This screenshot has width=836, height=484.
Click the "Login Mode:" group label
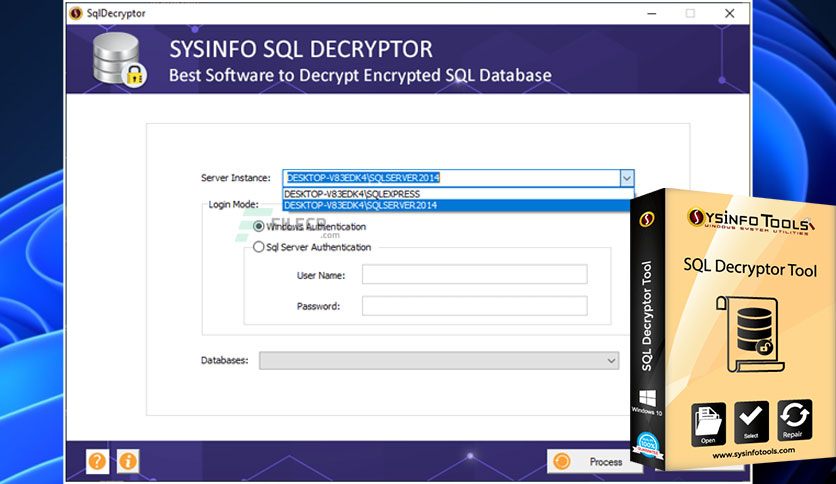[x=234, y=205]
